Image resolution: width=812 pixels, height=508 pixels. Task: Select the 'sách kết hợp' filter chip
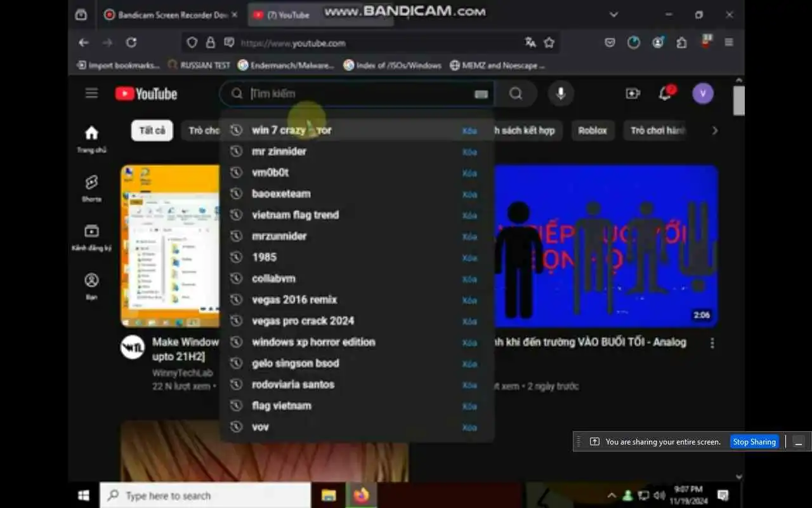526,130
